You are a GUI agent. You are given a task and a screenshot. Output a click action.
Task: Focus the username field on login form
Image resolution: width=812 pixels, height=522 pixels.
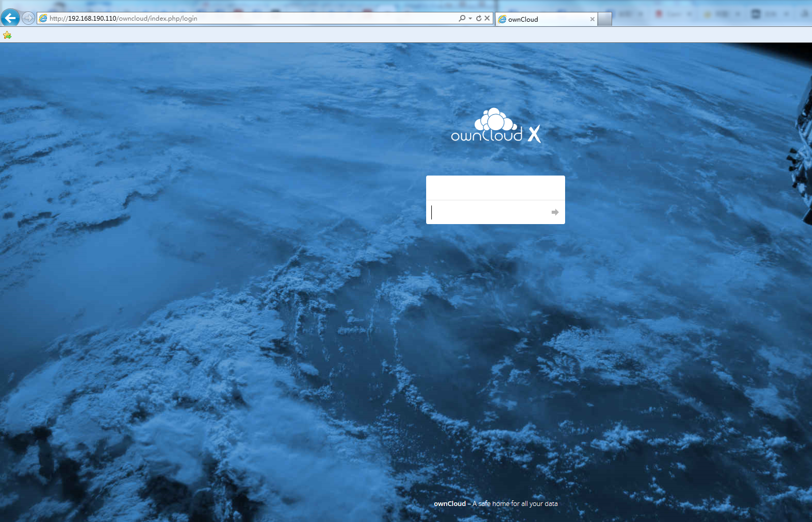coord(495,188)
